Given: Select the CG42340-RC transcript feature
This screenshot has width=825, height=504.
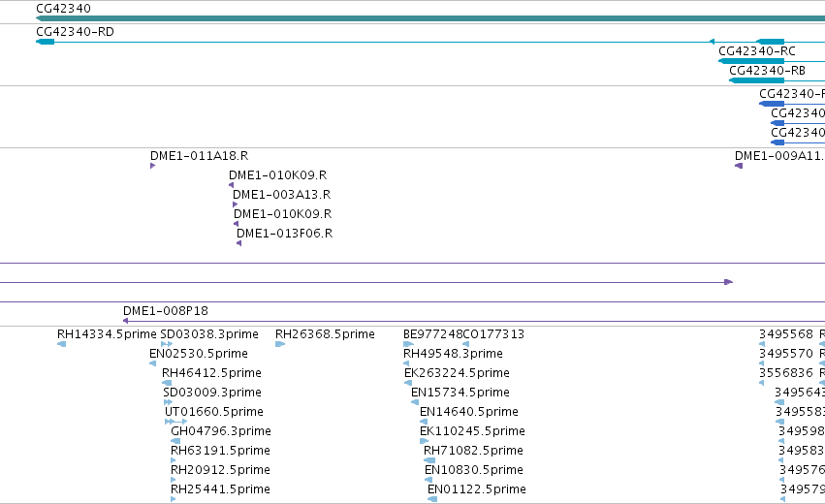Looking at the screenshot, I should coord(772,61).
